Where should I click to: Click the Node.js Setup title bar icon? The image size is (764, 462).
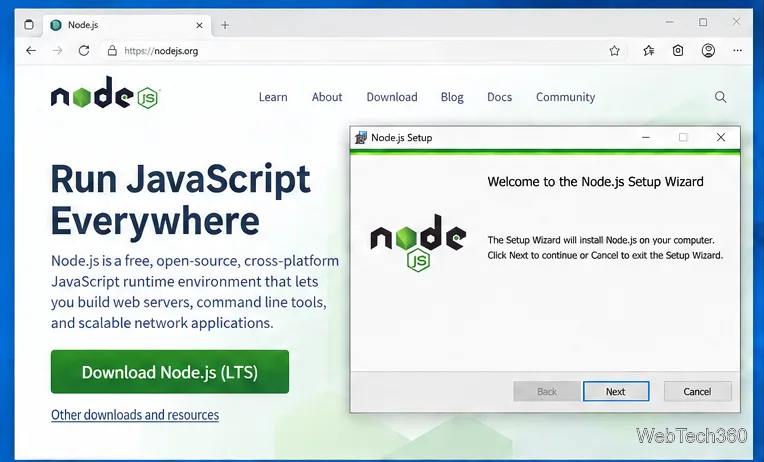click(361, 138)
